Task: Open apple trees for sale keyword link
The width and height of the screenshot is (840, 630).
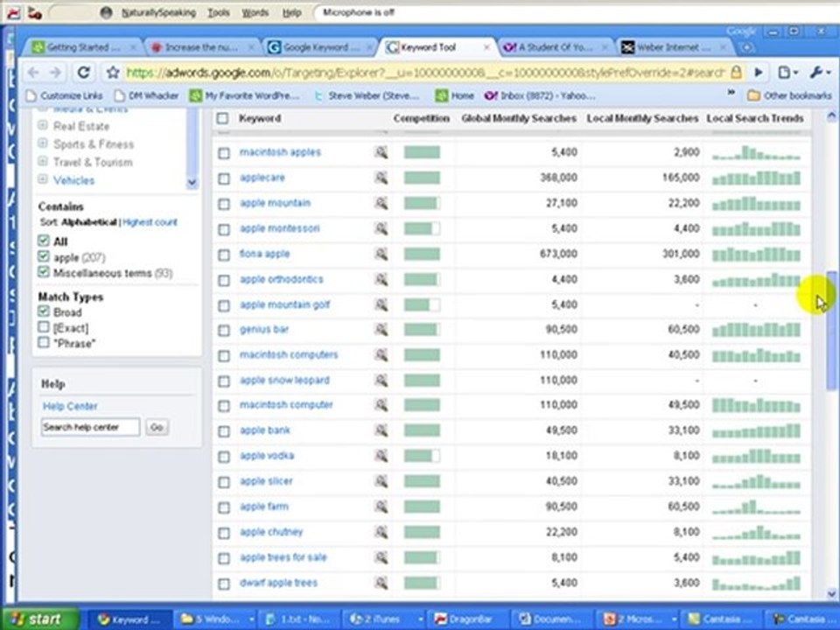Action: [283, 557]
